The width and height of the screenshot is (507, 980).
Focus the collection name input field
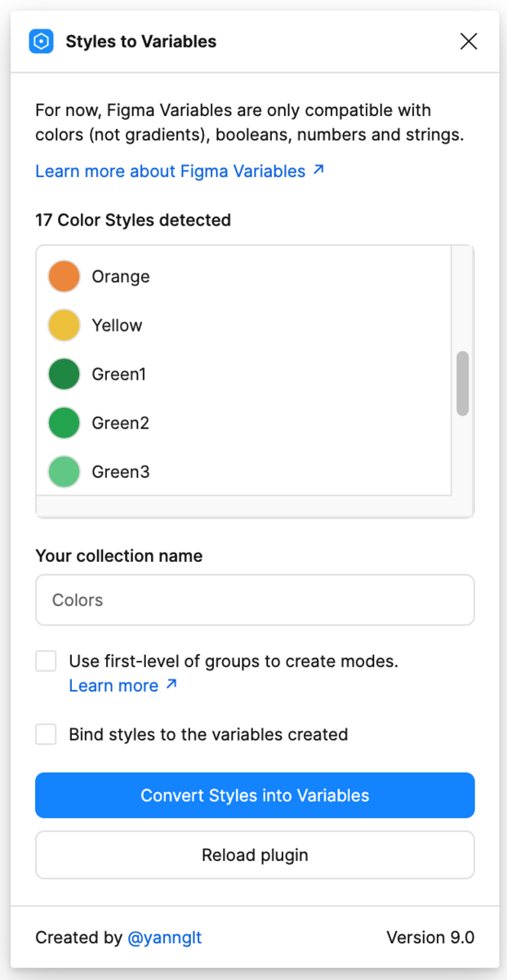pyautogui.click(x=255, y=600)
